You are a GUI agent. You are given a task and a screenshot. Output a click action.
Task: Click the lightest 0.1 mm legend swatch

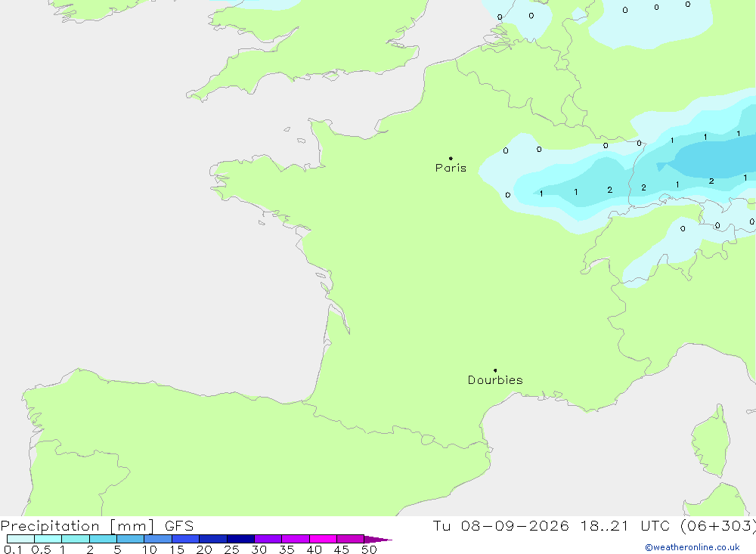point(20,539)
